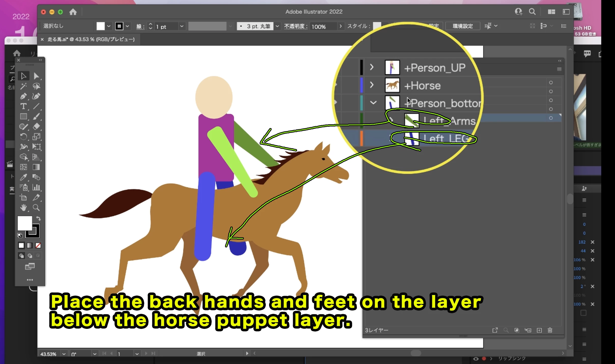
Task: Toggle target circle of top layer row
Action: click(x=551, y=82)
